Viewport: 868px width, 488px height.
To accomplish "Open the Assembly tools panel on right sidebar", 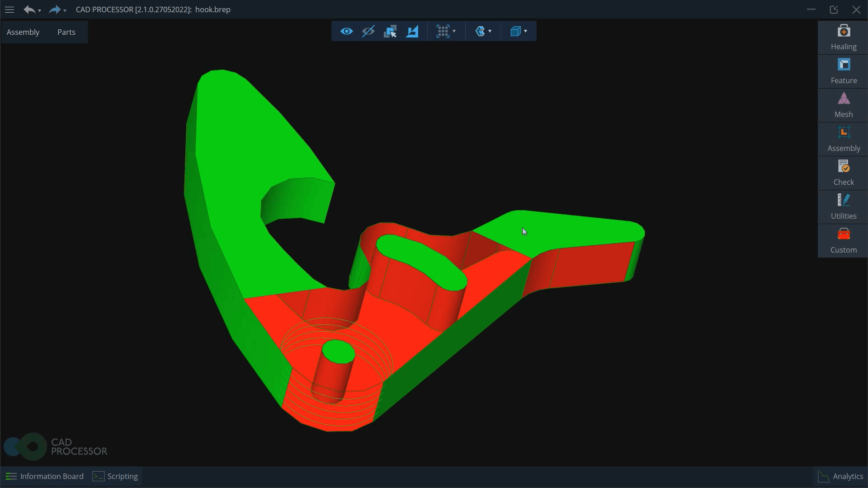I will pyautogui.click(x=843, y=140).
